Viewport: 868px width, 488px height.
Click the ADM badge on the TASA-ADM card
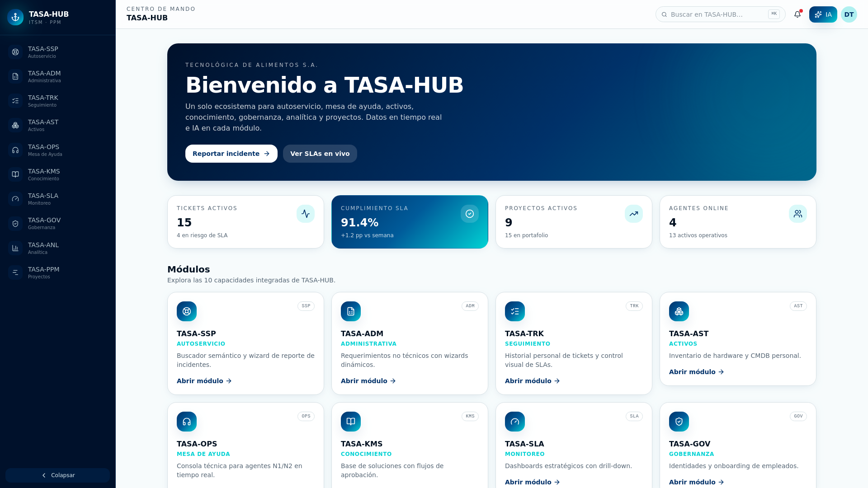pos(470,306)
